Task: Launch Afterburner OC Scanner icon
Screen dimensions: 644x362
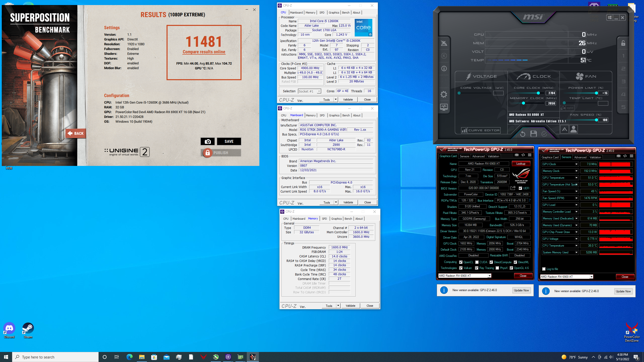Action: pyautogui.click(x=444, y=43)
